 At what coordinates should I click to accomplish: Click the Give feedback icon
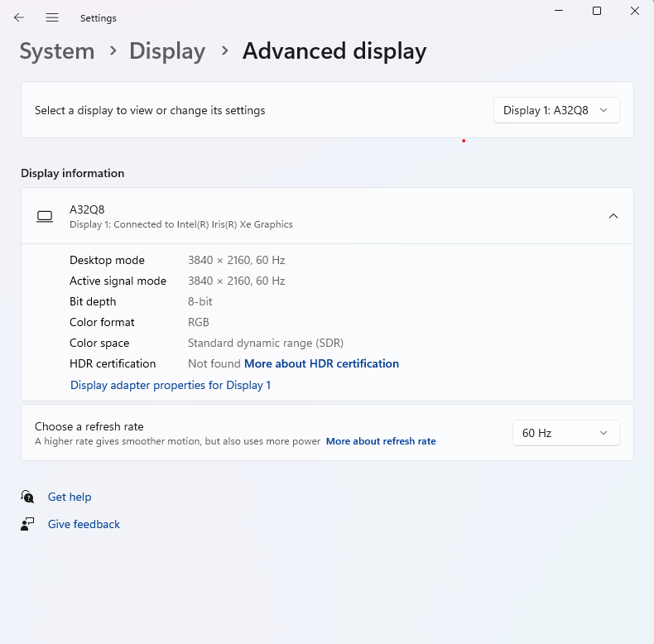[x=27, y=524]
